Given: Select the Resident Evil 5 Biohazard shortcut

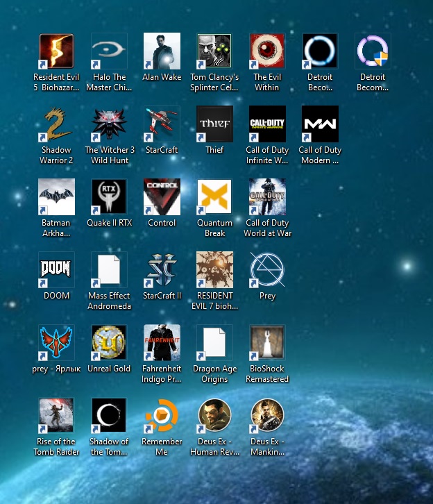Looking at the screenshot, I should [x=56, y=51].
